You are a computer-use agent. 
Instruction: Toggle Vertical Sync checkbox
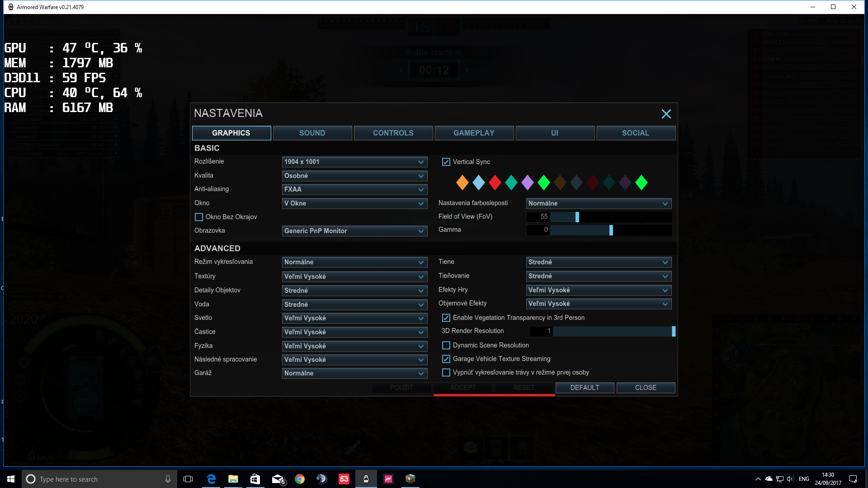coord(446,162)
